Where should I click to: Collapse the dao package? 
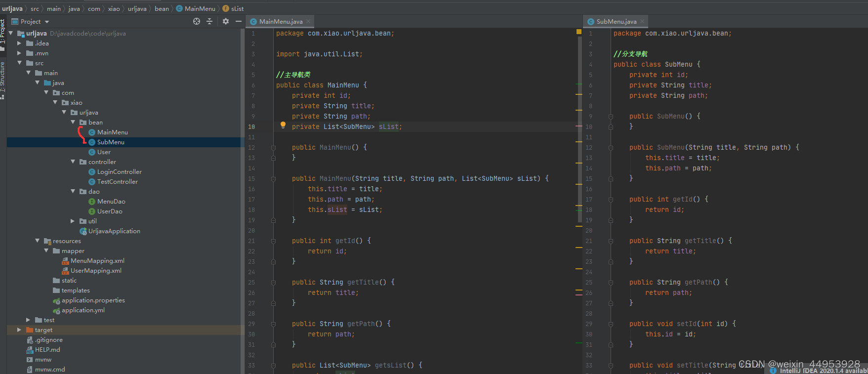click(x=73, y=191)
